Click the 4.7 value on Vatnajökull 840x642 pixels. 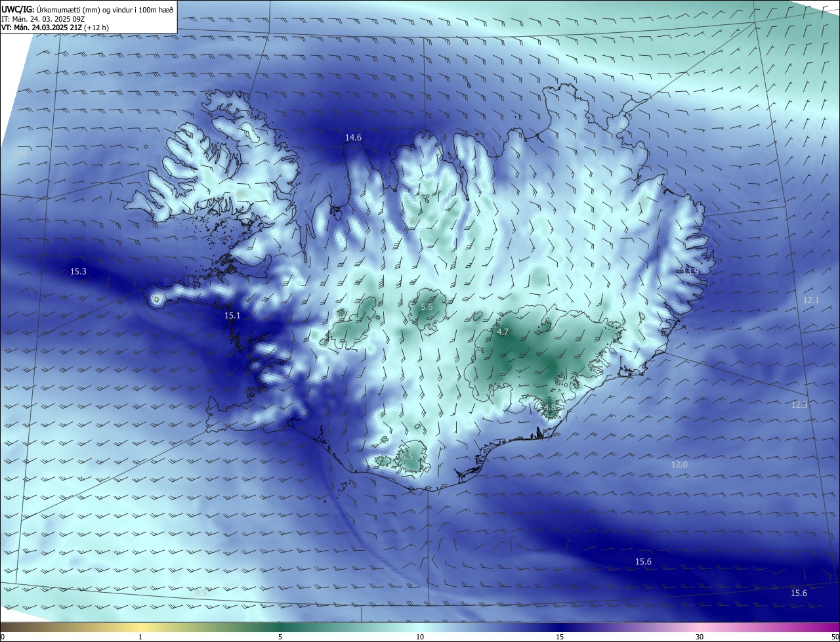503,332
